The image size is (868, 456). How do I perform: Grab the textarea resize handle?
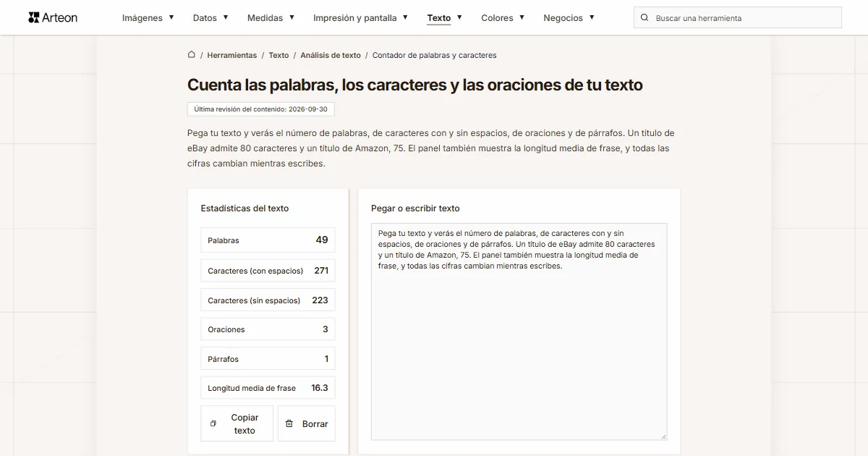click(663, 436)
